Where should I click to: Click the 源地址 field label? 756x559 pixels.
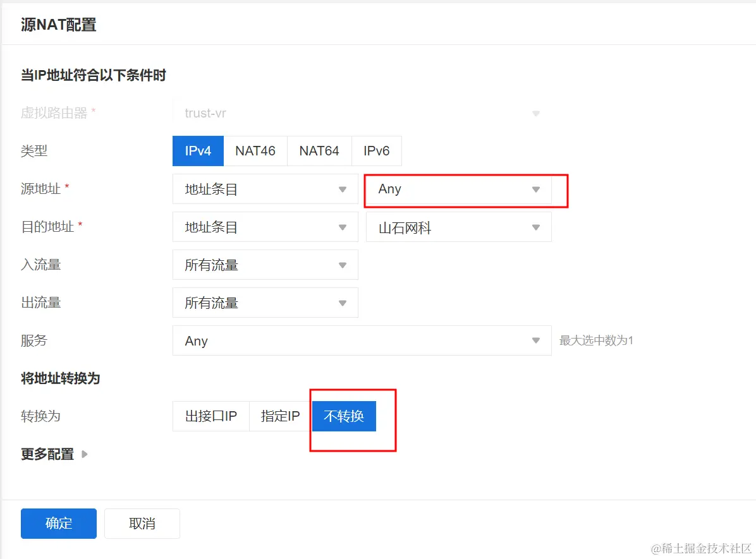coord(40,189)
